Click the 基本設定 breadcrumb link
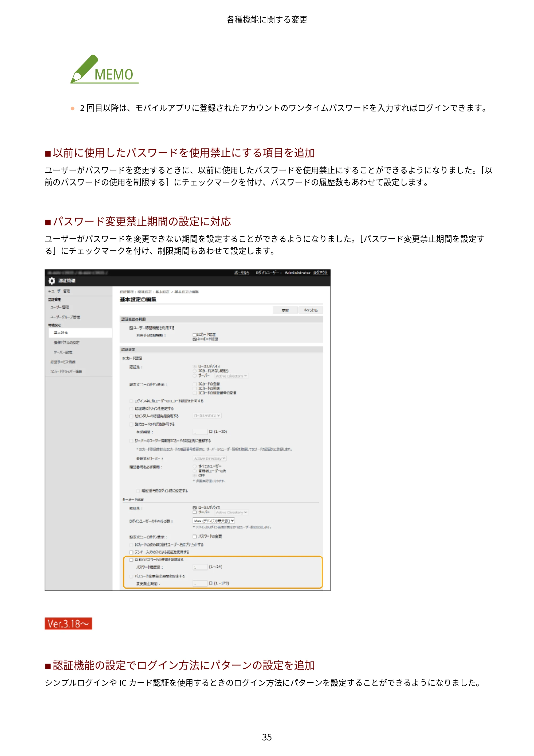The height and width of the screenshot is (756, 534). pos(162,292)
